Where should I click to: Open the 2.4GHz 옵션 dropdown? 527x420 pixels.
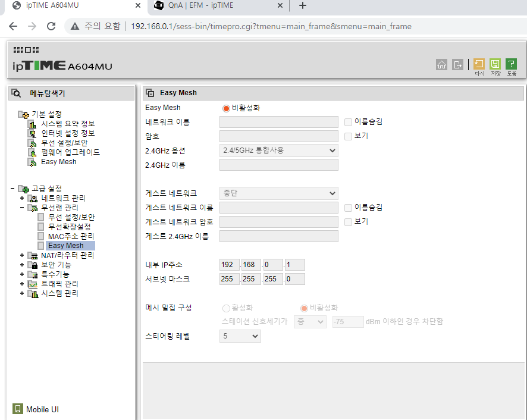(x=278, y=151)
